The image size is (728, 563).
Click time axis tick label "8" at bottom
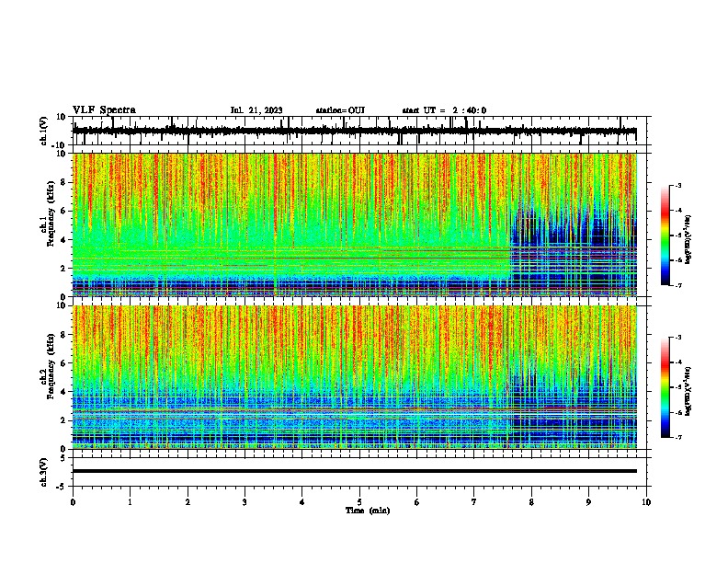[531, 502]
